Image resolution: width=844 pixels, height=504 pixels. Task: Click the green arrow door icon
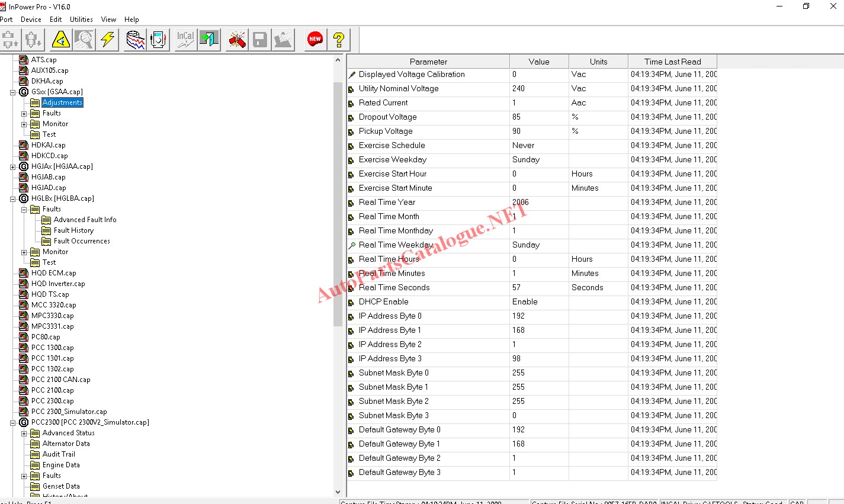tap(209, 40)
